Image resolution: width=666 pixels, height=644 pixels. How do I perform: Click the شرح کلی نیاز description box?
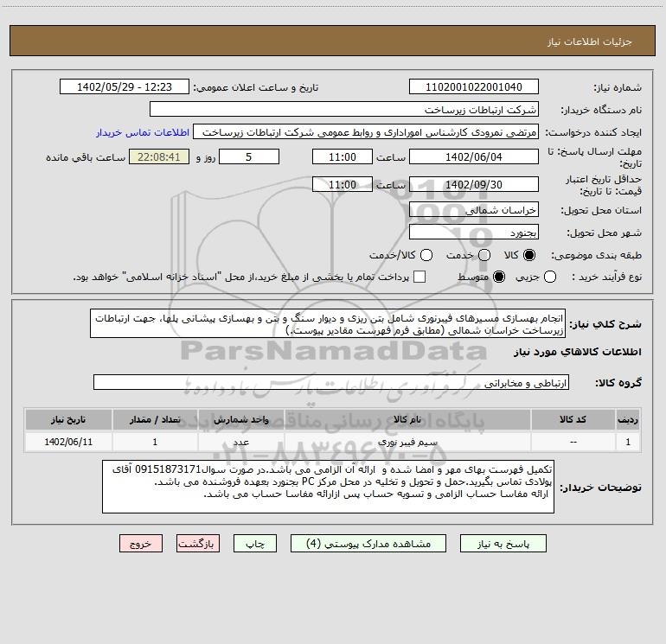pyautogui.click(x=328, y=324)
